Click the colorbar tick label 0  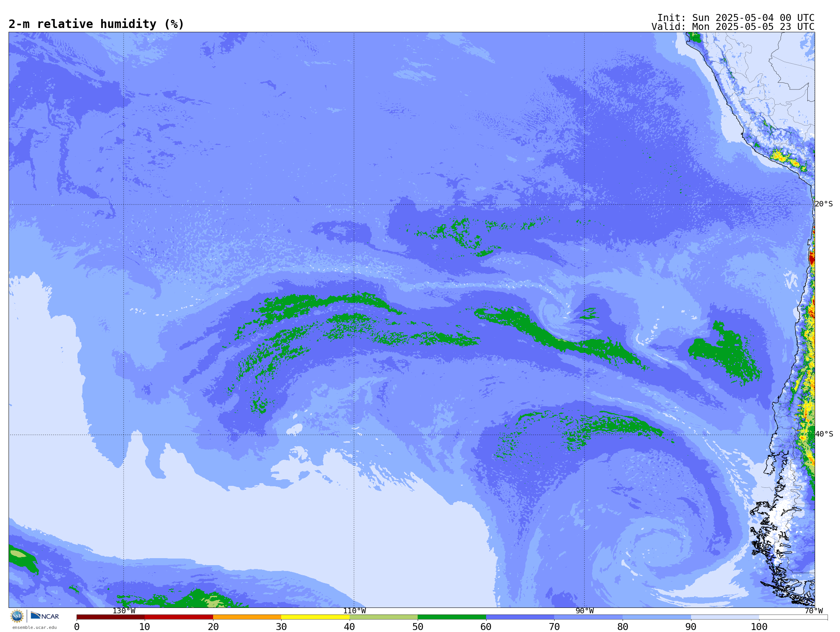(x=77, y=627)
